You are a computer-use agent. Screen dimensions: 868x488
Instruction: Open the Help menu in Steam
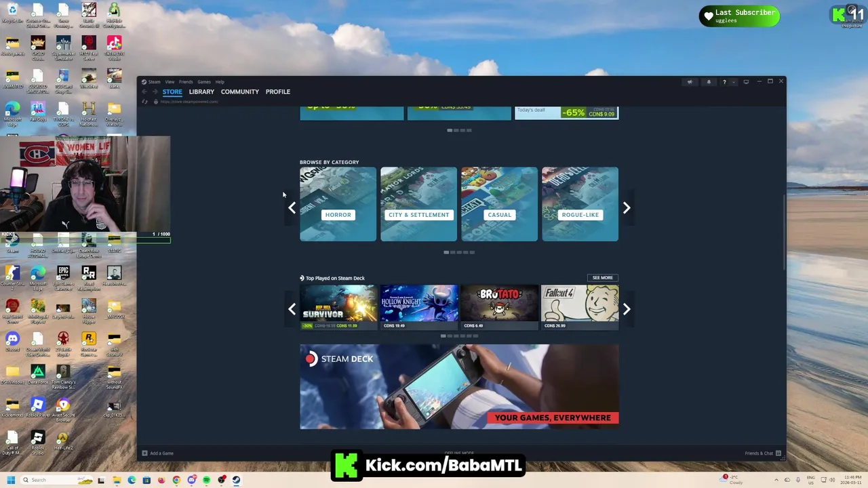coord(220,82)
